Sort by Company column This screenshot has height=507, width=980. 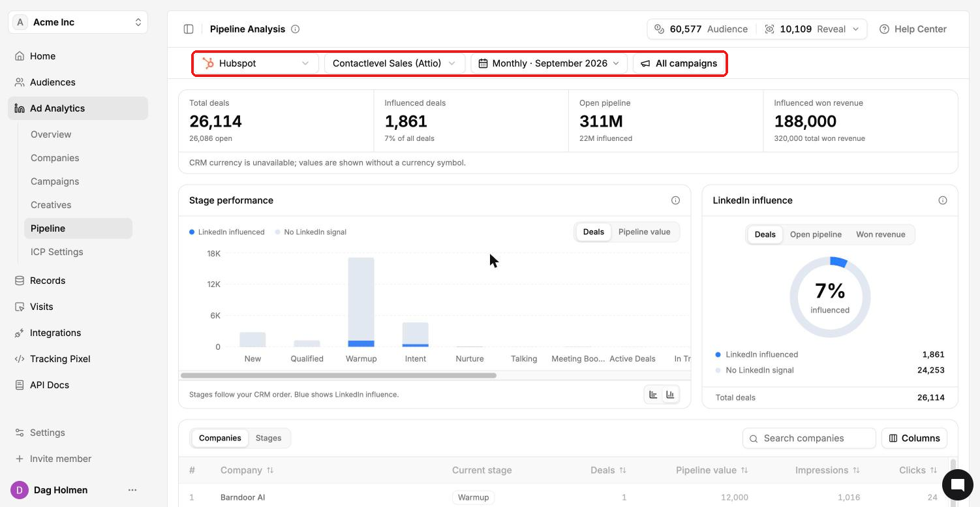(247, 470)
